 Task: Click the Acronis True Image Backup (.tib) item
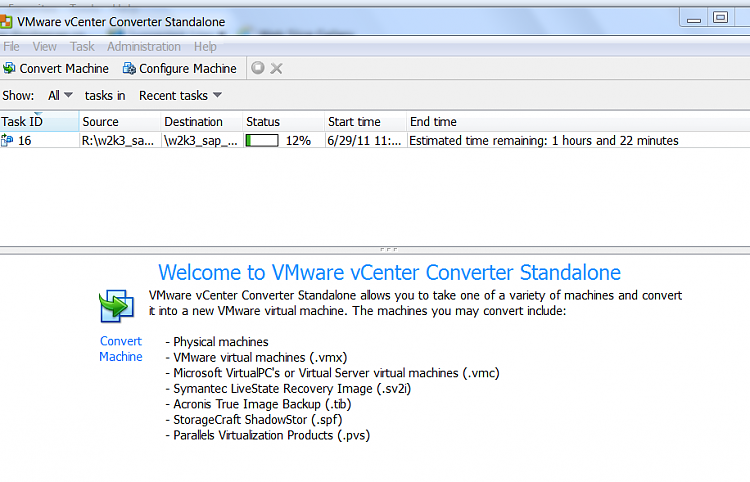click(258, 404)
